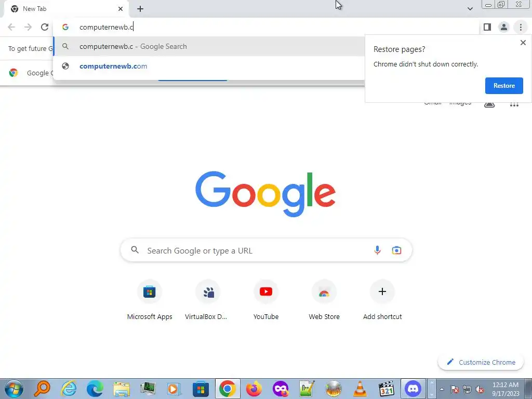The image size is (532, 399).
Task: Show hidden system tray icons
Action: tap(442, 390)
